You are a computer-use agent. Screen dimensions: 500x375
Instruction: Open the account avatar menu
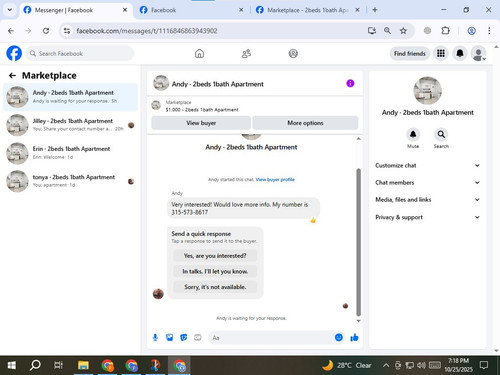point(478,54)
